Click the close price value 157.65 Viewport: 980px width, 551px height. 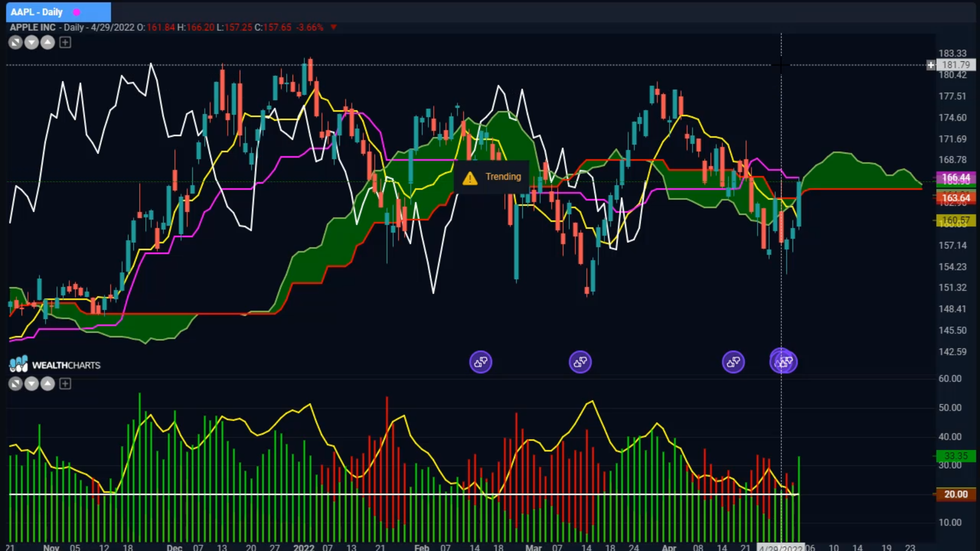coord(277,27)
